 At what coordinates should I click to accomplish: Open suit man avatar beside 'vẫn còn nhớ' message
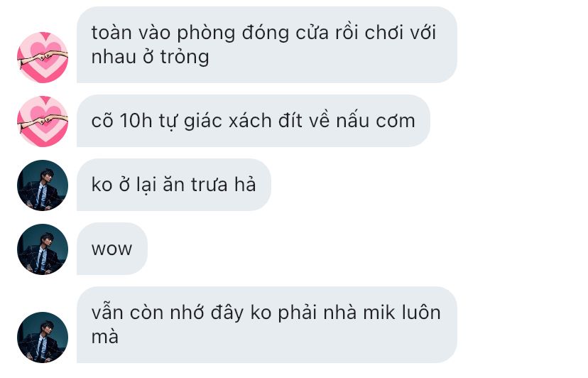pyautogui.click(x=43, y=337)
